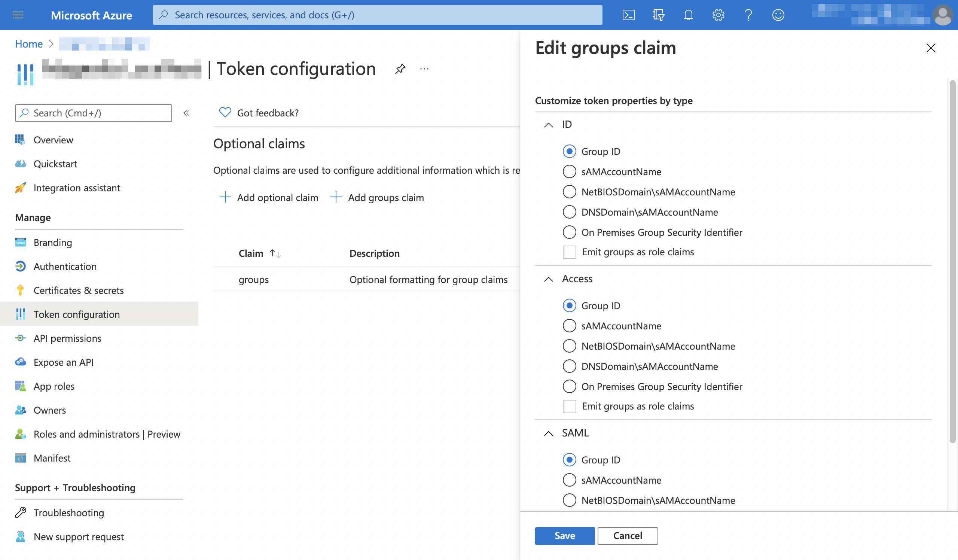Pin the Token configuration blade
Image resolution: width=958 pixels, height=560 pixels.
coord(400,69)
